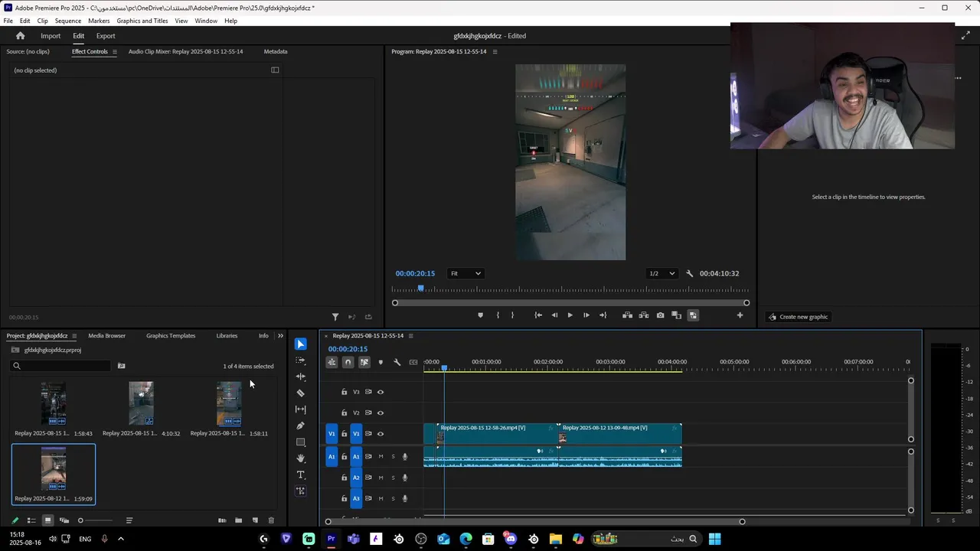Select the Replay 2025-08-12 1:59:09 thumbnail

[x=54, y=469]
